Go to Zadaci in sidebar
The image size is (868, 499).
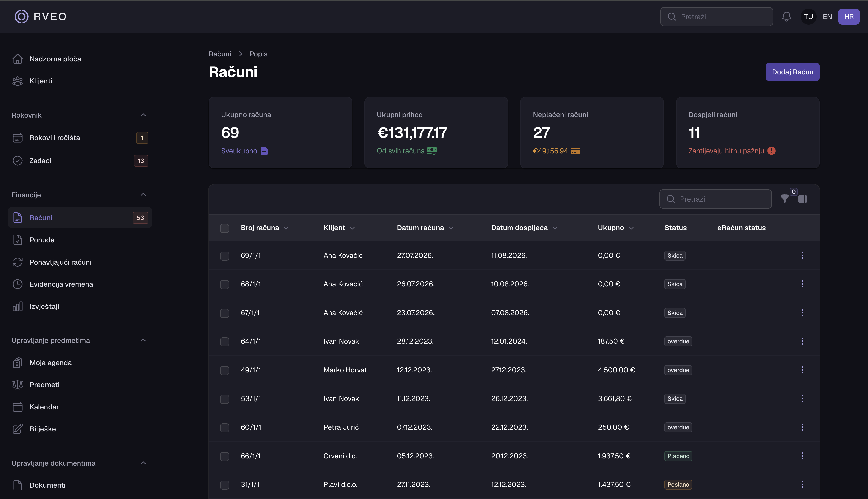click(80, 161)
